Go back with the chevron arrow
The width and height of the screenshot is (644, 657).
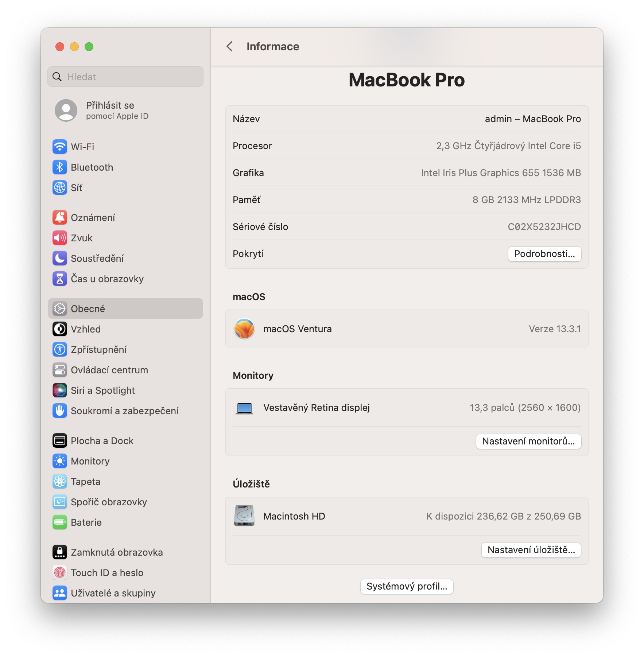(230, 47)
